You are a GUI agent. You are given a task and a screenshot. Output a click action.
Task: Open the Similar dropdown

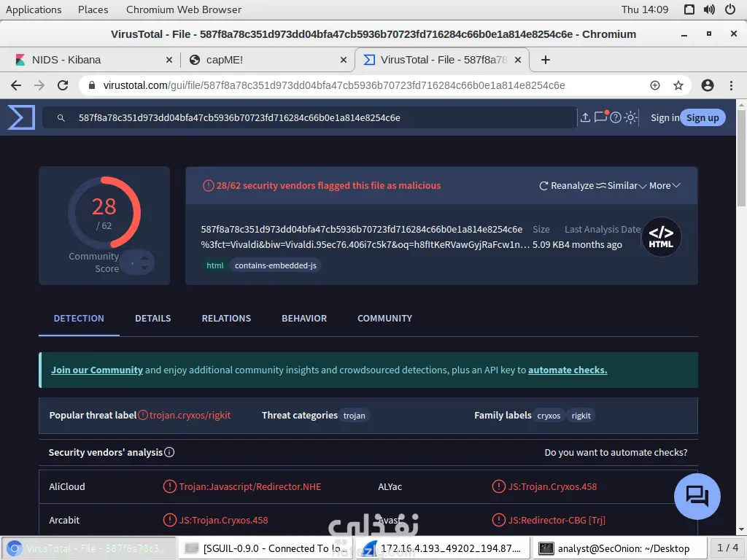click(x=622, y=186)
